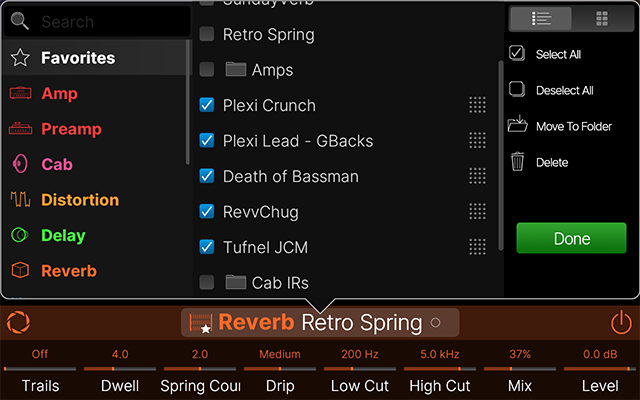Check the Amps folder checkbox
Viewport: 640px width, 400px height.
click(207, 70)
